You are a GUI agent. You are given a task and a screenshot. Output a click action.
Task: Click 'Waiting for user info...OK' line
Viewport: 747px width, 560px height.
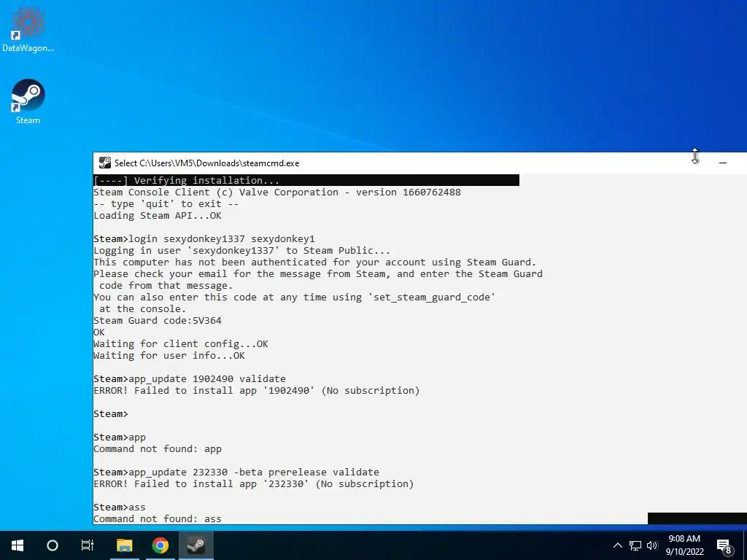[x=169, y=355]
